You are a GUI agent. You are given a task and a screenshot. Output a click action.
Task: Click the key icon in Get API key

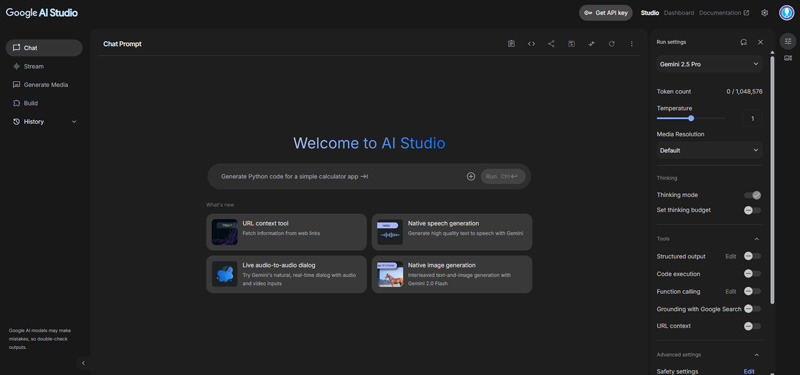click(588, 13)
